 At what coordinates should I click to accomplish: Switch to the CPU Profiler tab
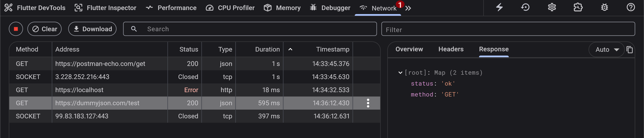(230, 8)
